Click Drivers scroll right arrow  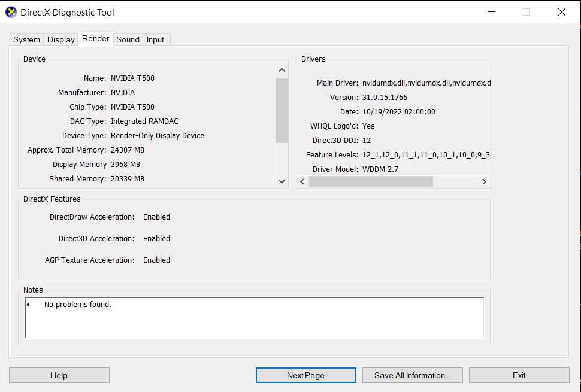(484, 181)
